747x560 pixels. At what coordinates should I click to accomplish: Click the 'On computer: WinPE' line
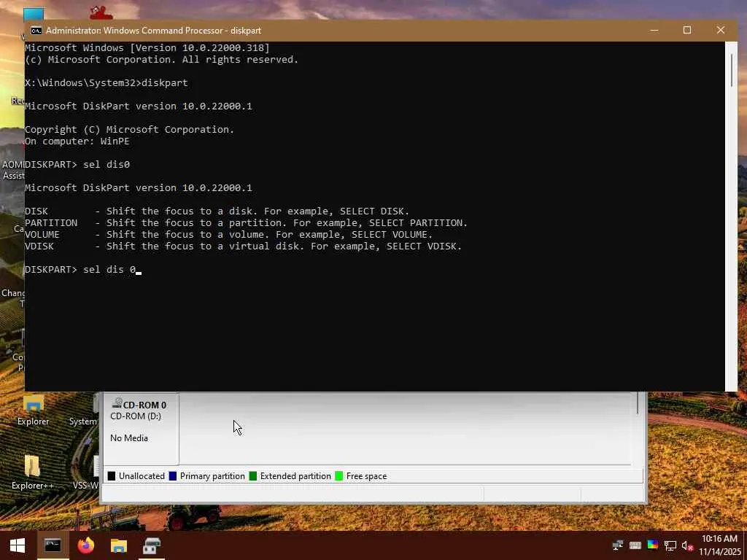tap(77, 141)
